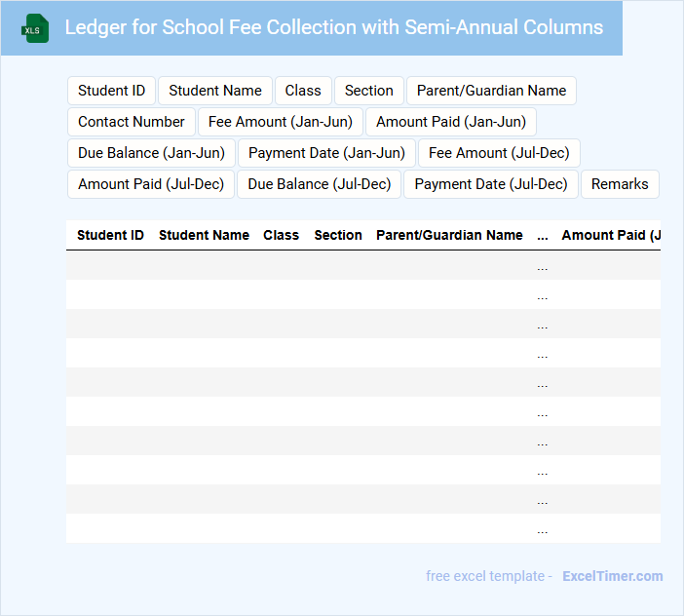Select the Due Balance (Jan-Jun) tag
The width and height of the screenshot is (684, 616).
pyautogui.click(x=151, y=153)
